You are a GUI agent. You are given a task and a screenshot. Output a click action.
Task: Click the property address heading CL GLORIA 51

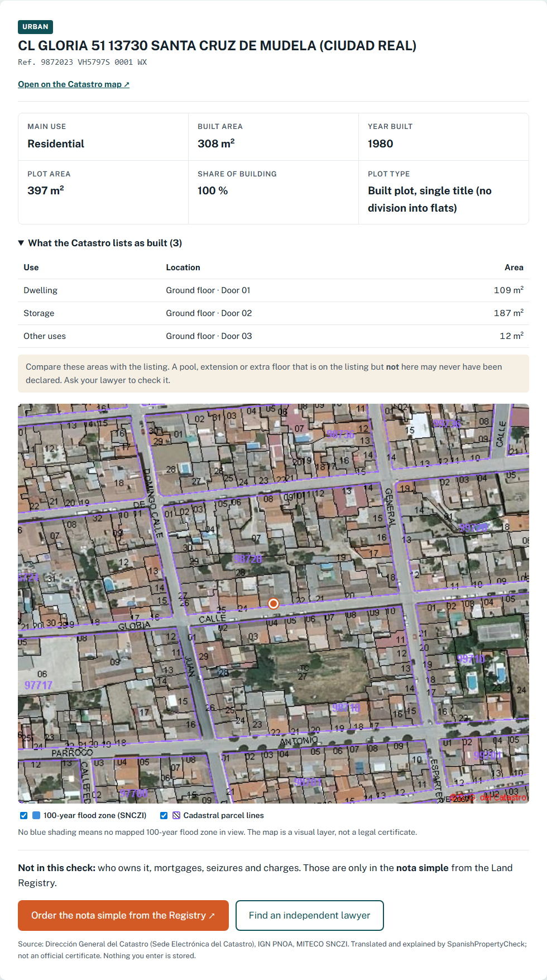coord(217,46)
